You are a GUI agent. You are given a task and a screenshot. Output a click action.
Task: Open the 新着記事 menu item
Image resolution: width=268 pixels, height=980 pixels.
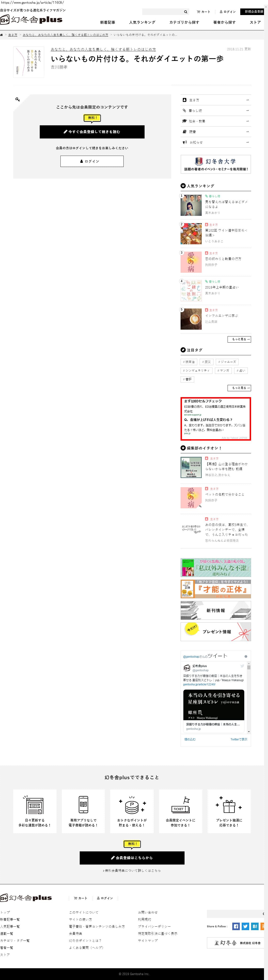click(x=108, y=22)
